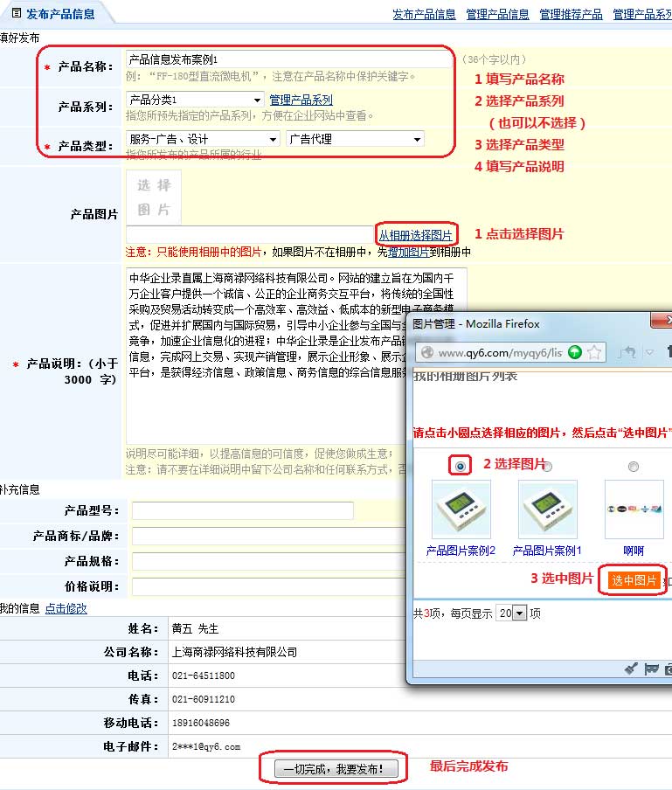
Task: Click the 产品名称 input field
Action: pos(289,59)
